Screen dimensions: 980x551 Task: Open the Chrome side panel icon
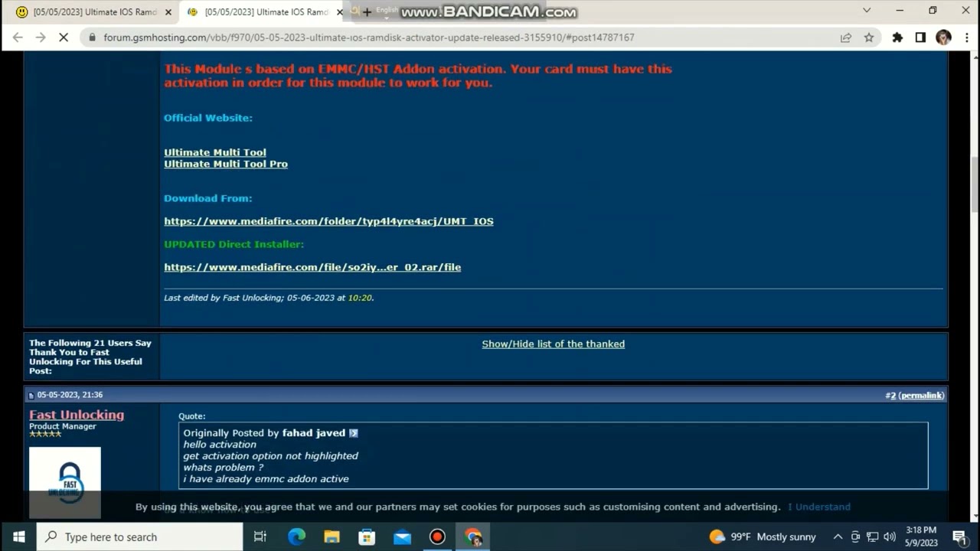tap(920, 37)
